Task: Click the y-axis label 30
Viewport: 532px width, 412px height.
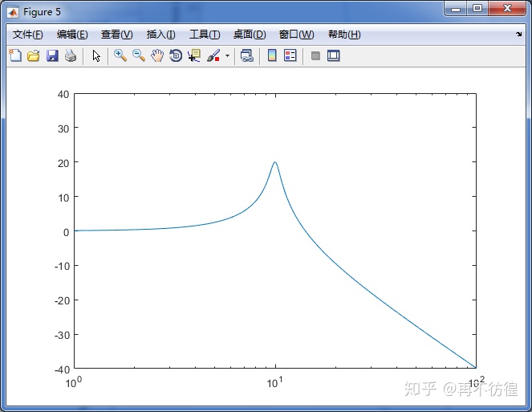Action: [63, 128]
